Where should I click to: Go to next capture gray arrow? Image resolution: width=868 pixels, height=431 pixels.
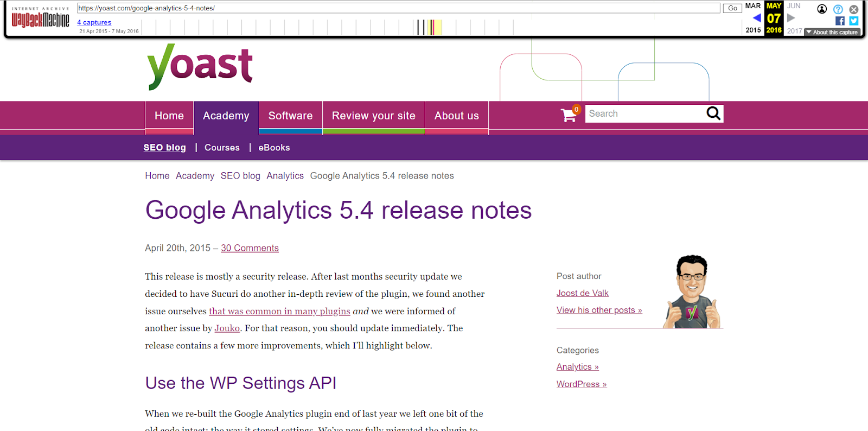click(x=791, y=18)
